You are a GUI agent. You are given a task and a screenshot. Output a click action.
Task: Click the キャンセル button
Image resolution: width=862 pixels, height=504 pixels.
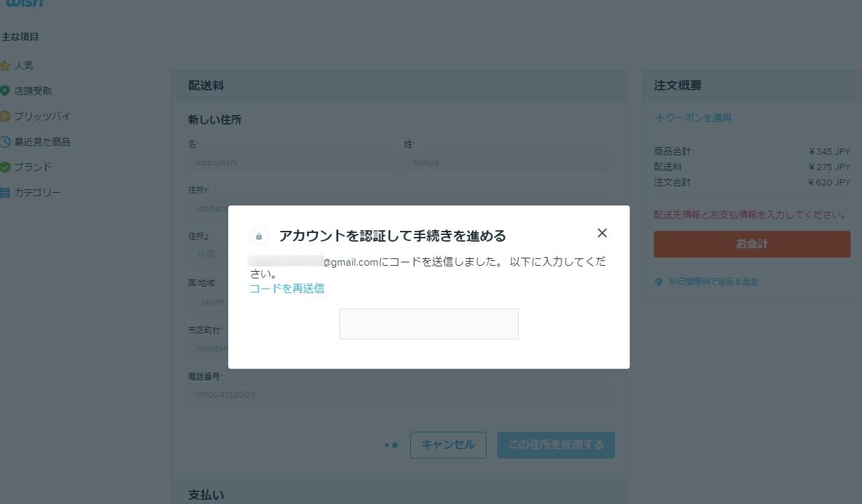pyautogui.click(x=448, y=444)
